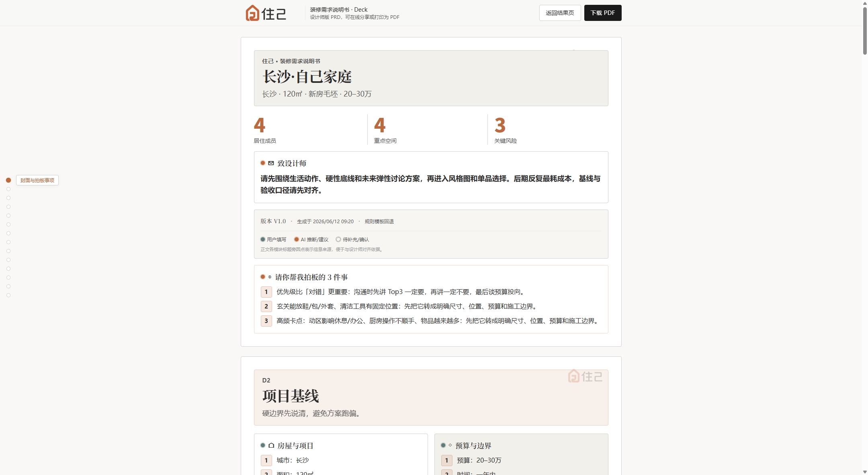
Task: Click 硬边界先说清，避免方案跑偏。 subtitle
Action: pyautogui.click(x=312, y=413)
